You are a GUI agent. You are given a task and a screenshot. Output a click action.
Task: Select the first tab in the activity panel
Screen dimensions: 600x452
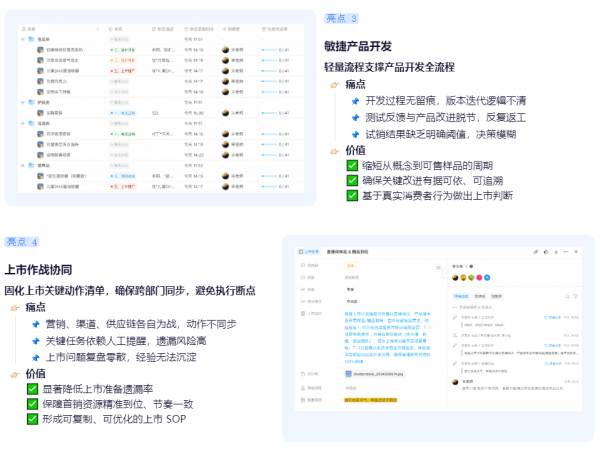pos(462,296)
